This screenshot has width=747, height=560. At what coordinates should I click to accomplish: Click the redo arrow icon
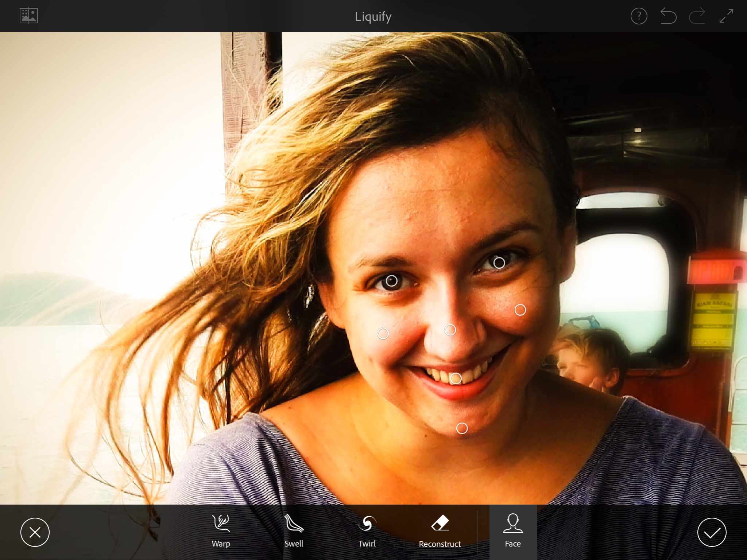(x=697, y=16)
